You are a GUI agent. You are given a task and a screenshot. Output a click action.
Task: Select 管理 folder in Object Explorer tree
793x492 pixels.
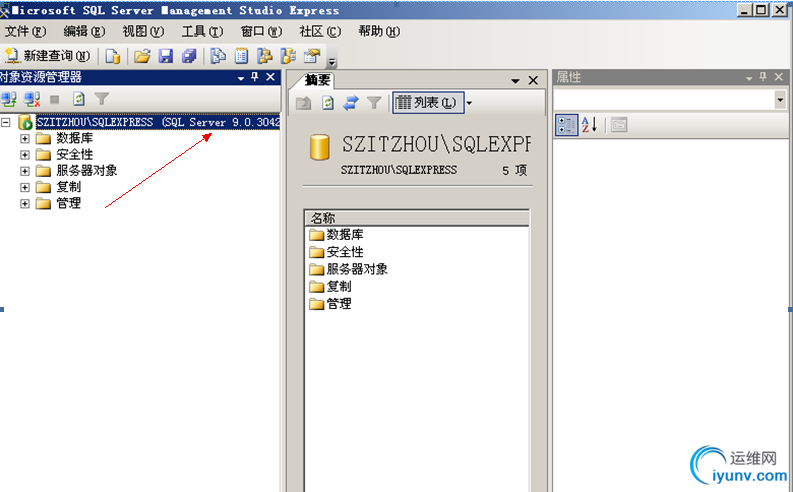pyautogui.click(x=68, y=203)
